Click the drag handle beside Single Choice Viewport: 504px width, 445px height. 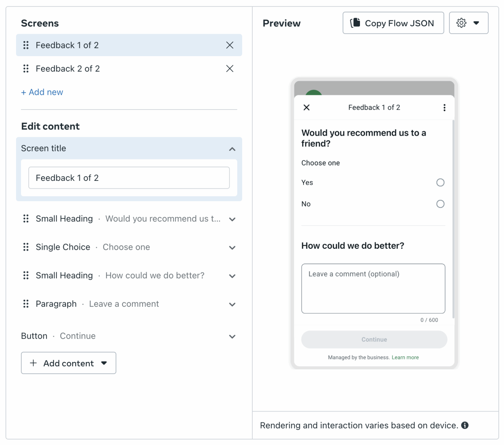coord(26,247)
